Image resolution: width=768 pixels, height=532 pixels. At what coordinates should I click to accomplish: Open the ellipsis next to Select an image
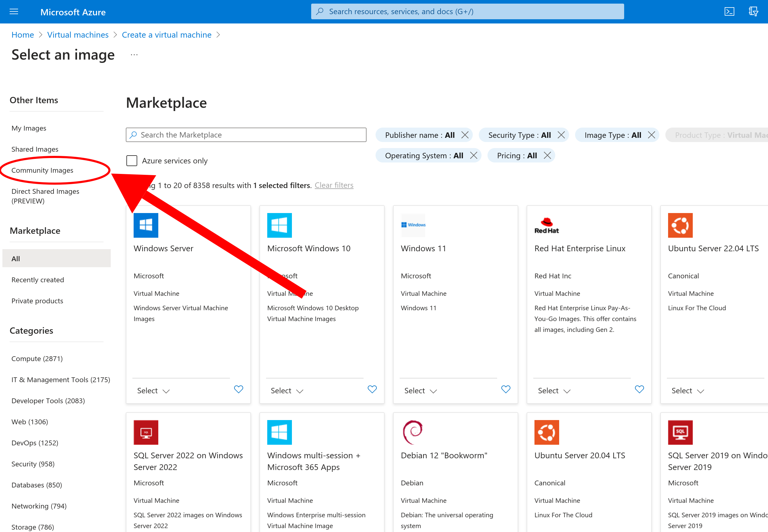tap(134, 55)
